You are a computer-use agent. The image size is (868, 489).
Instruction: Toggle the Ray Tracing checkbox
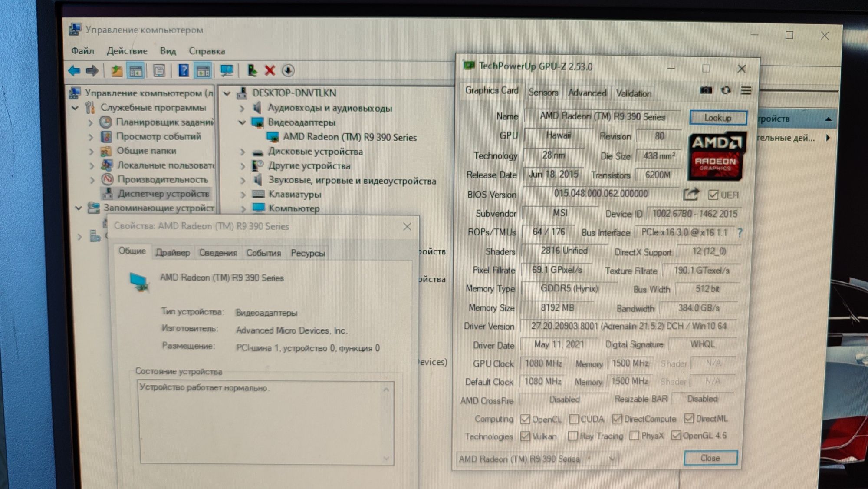(x=572, y=436)
